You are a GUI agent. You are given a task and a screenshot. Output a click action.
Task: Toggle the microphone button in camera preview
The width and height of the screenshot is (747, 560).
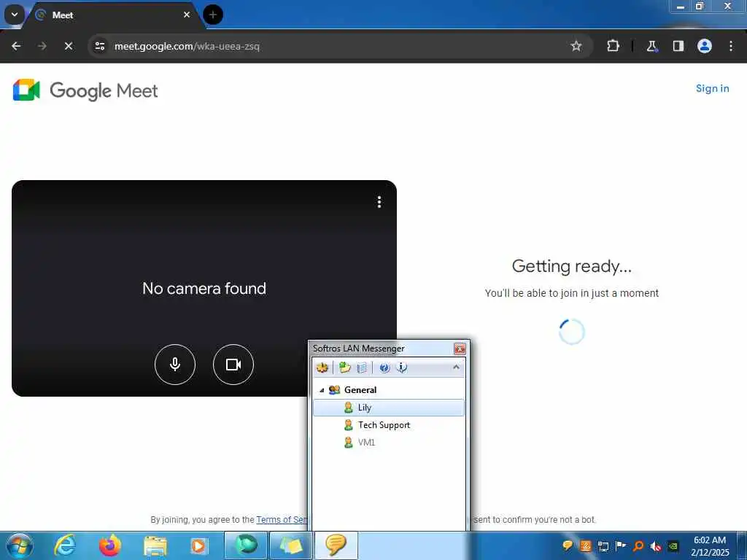[175, 365]
